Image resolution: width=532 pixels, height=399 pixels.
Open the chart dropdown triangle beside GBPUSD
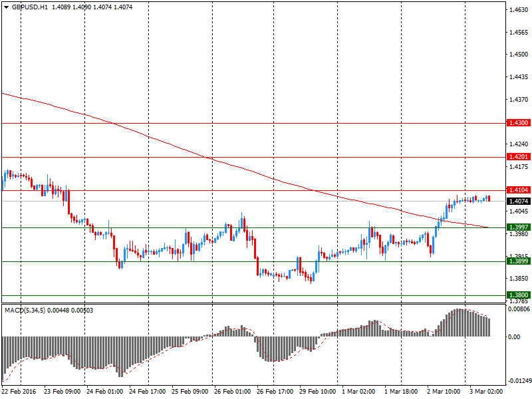pyautogui.click(x=6, y=7)
